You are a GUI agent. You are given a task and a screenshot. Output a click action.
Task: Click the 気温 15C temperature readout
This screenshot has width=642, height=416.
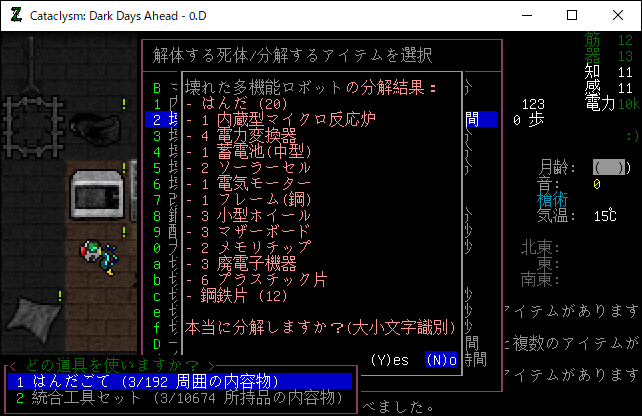(577, 215)
